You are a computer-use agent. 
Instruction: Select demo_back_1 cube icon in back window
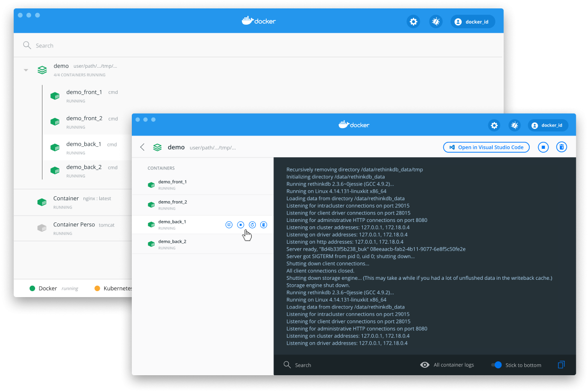point(55,148)
